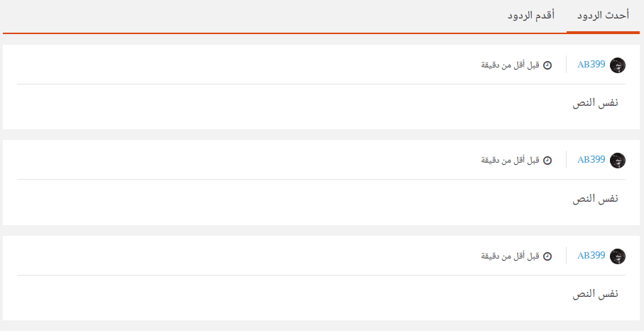Viewport: 644px width, 331px height.
Task: Open AB399 profile link in second reply
Action: (591, 160)
